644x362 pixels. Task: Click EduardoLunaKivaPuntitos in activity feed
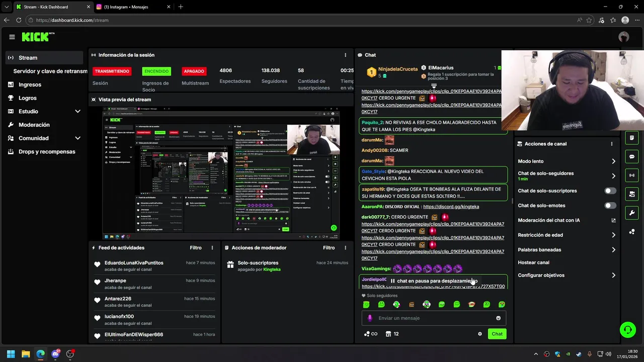[134, 263]
